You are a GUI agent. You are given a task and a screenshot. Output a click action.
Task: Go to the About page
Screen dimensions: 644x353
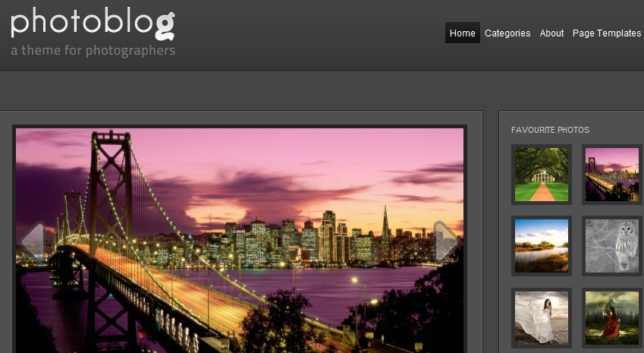pyautogui.click(x=551, y=33)
